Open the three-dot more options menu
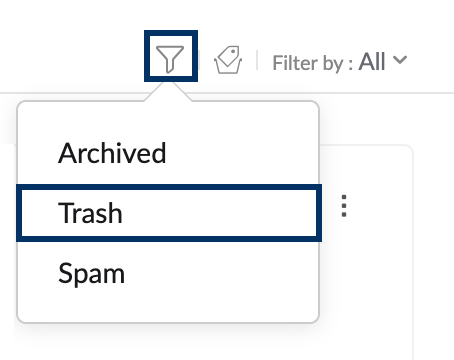 pos(344,206)
